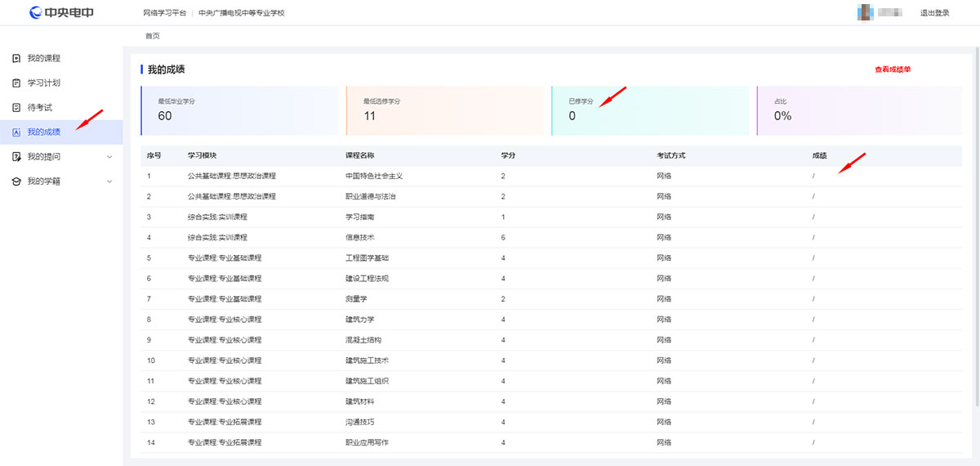The height and width of the screenshot is (466, 980).
Task: Open 我的学籍 menu item
Action: 61,181
